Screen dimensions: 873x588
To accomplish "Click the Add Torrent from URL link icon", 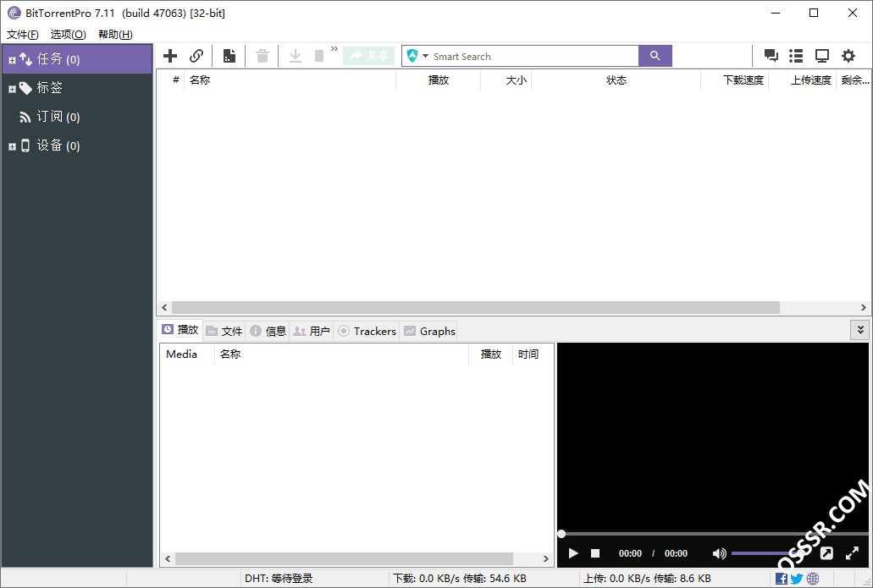I will click(x=196, y=56).
